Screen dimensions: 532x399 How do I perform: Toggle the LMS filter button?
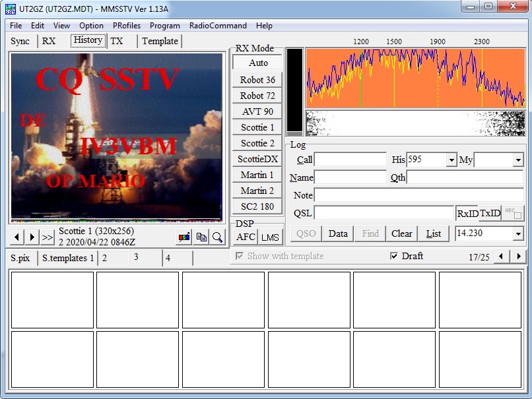[x=269, y=237]
